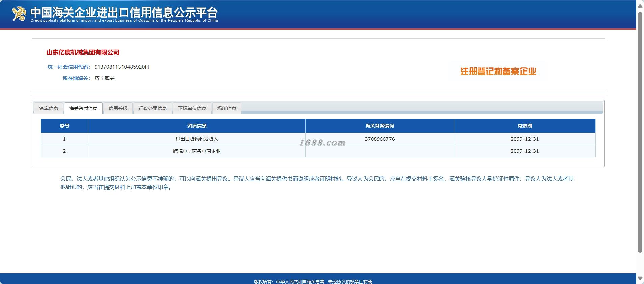Select company name 山东亿宸机械集团有限公司
The height and width of the screenshot is (284, 644).
[83, 52]
